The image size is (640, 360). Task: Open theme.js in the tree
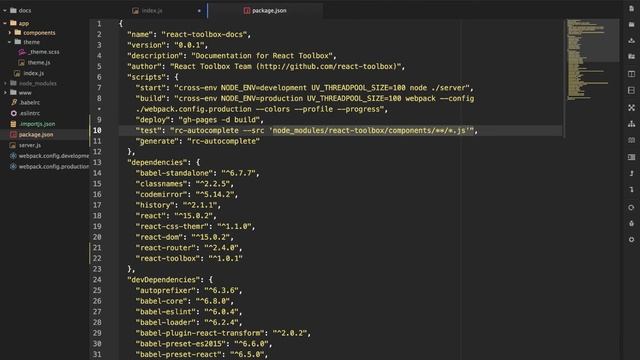pyautogui.click(x=39, y=62)
